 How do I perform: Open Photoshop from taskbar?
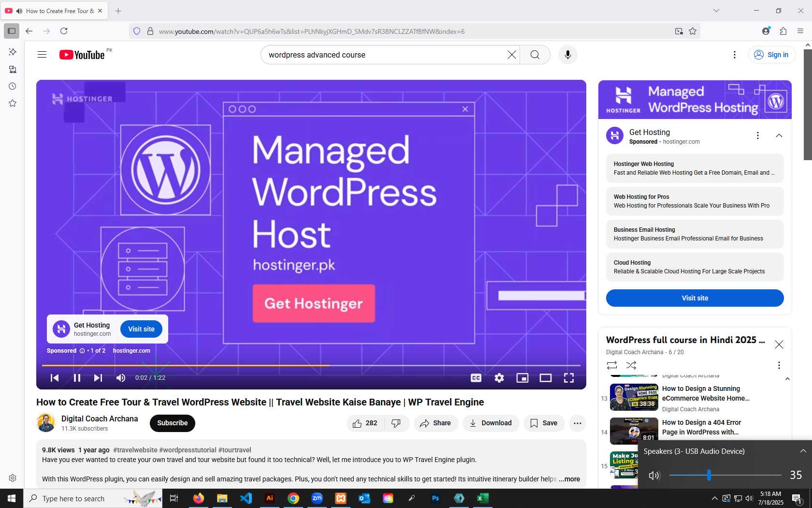(435, 498)
